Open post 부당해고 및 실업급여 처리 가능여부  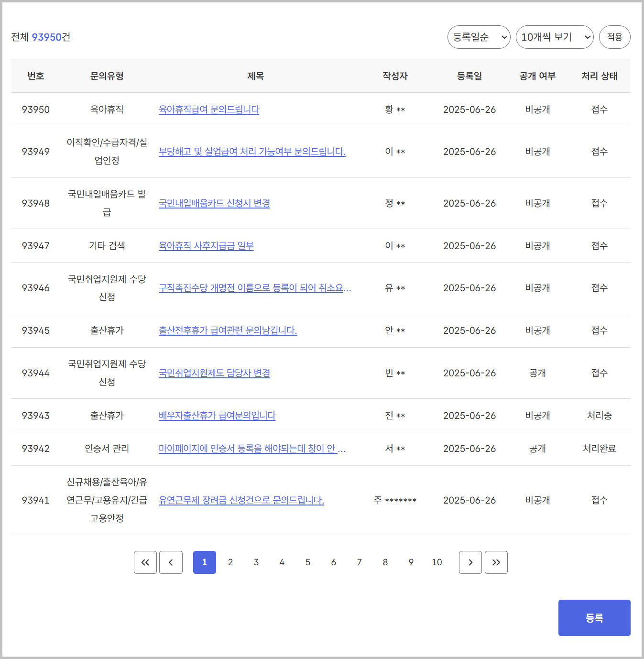pyautogui.click(x=252, y=152)
